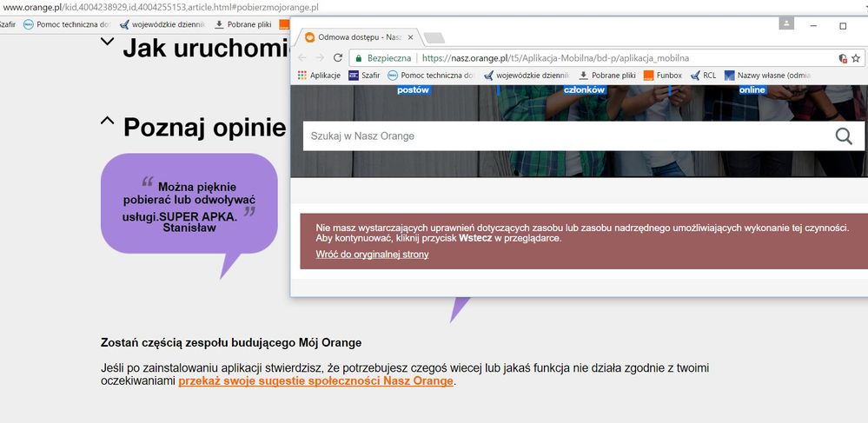The height and width of the screenshot is (423, 868).
Task: Click the search magnifier in Nasz Orange
Action: pyautogui.click(x=844, y=136)
